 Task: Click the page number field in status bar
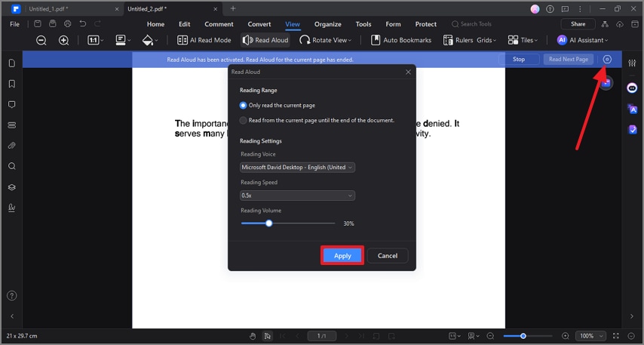321,336
